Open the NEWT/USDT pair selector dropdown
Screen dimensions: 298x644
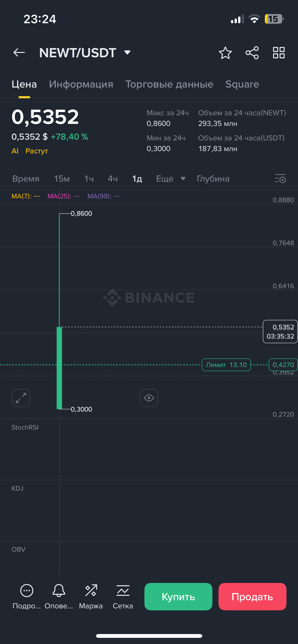click(x=85, y=53)
